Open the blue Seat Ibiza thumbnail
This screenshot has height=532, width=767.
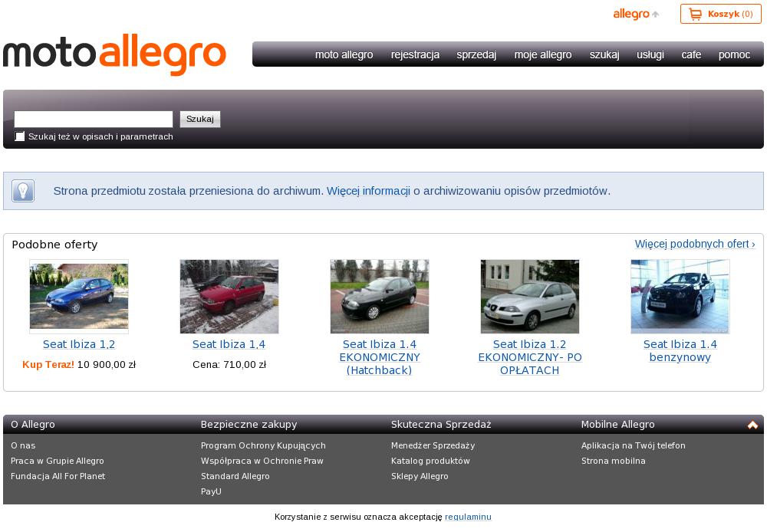click(79, 297)
